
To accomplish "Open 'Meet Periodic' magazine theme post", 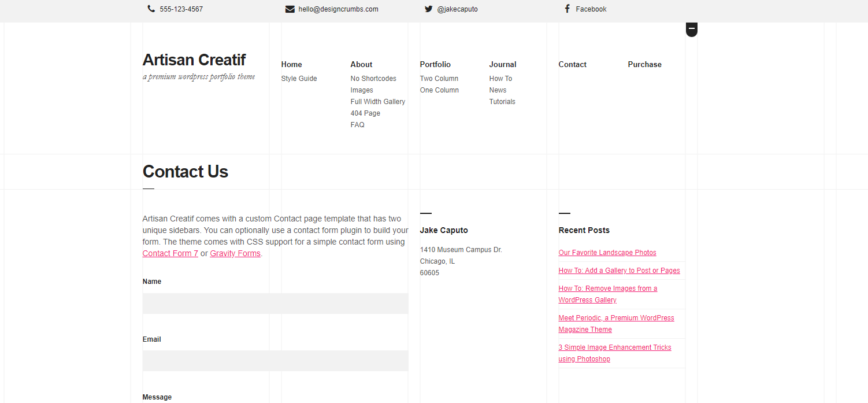I will (617, 324).
